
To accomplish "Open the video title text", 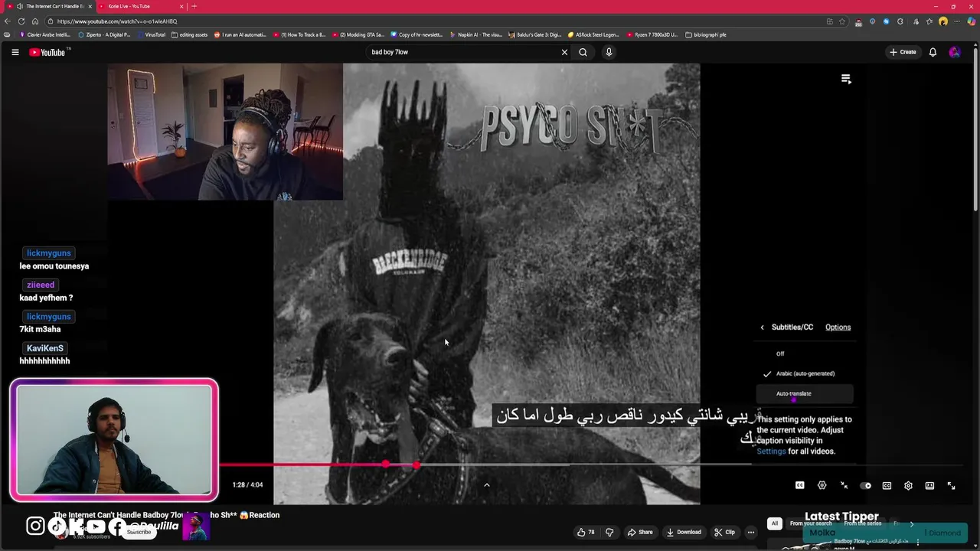I will click(x=166, y=515).
